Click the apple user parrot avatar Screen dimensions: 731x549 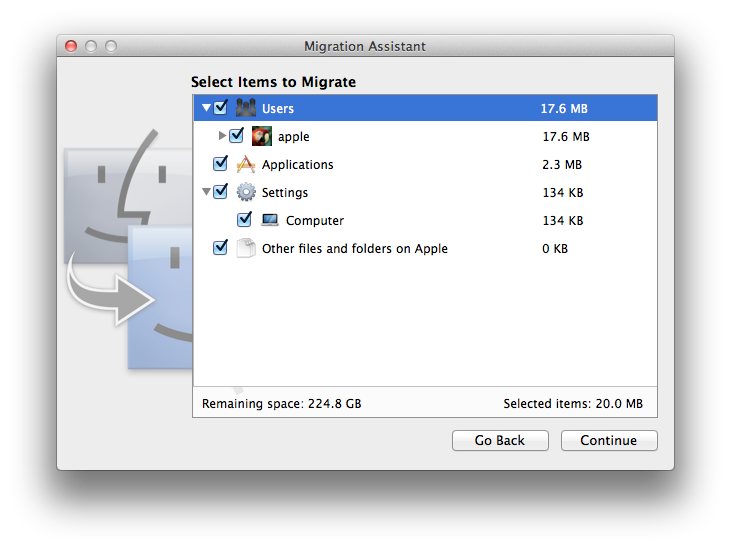(x=262, y=136)
